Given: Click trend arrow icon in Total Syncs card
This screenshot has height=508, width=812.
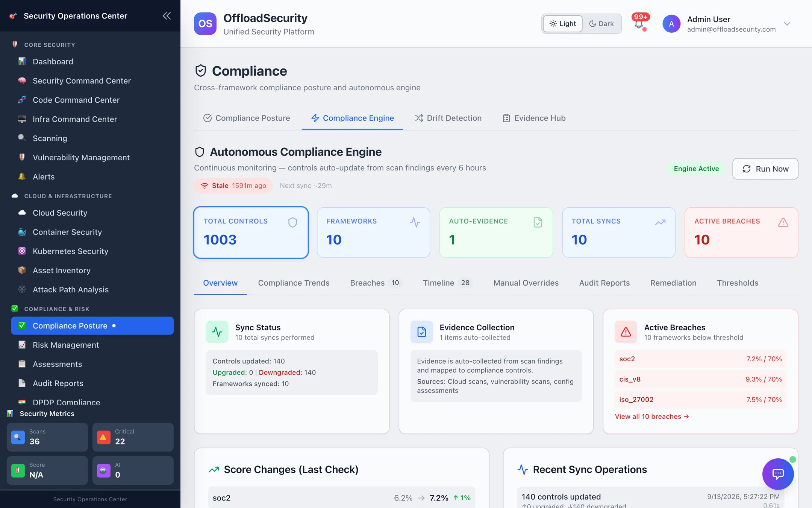Looking at the screenshot, I should coord(661,222).
